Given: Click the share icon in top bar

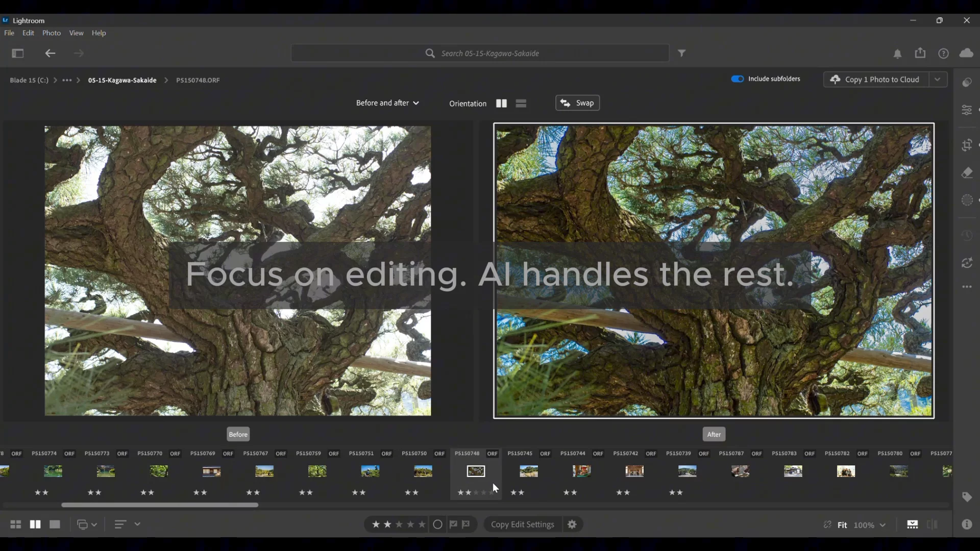Looking at the screenshot, I should pyautogui.click(x=920, y=53).
